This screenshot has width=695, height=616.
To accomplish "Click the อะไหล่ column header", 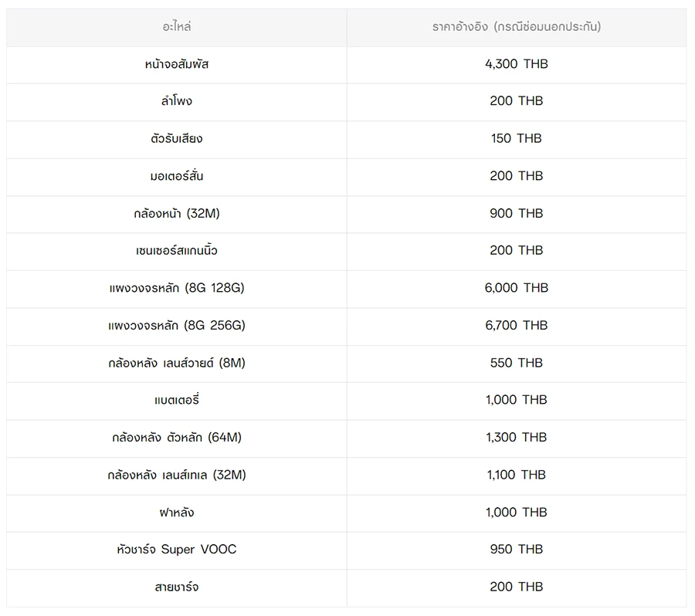I will [x=177, y=27].
